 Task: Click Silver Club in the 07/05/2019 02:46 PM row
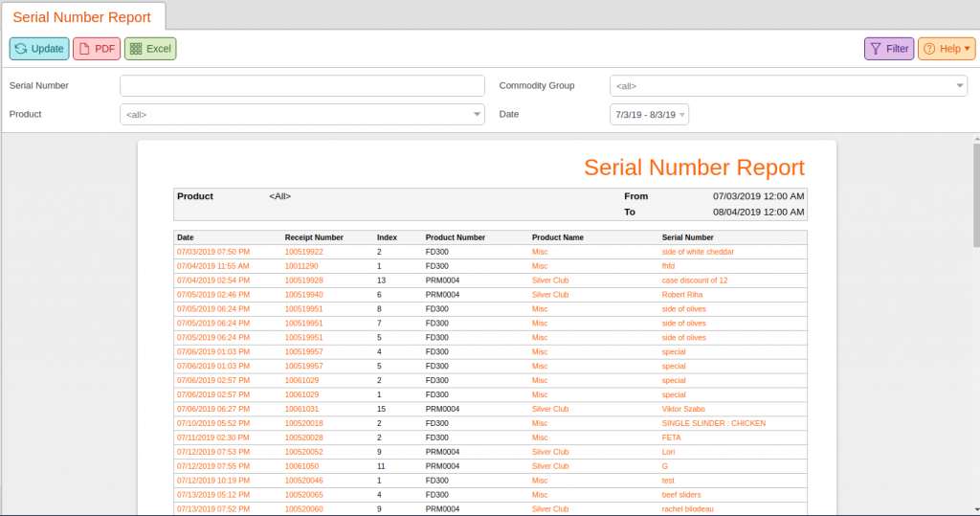[550, 295]
